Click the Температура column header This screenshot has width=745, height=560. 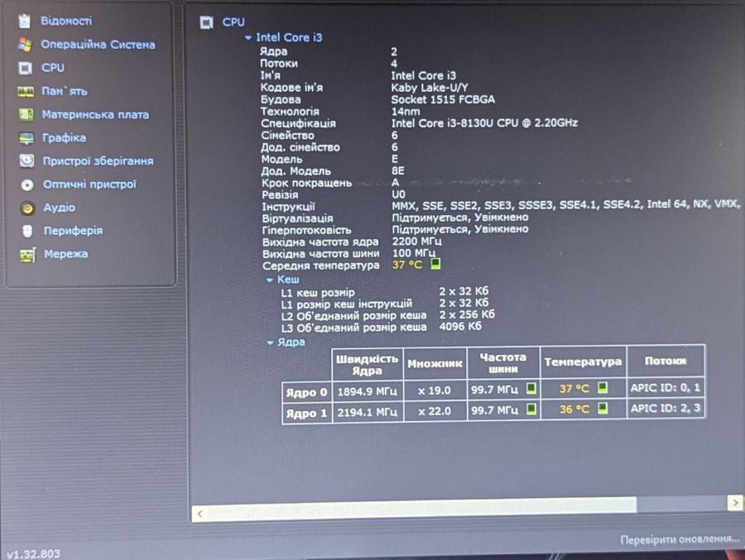click(x=583, y=362)
